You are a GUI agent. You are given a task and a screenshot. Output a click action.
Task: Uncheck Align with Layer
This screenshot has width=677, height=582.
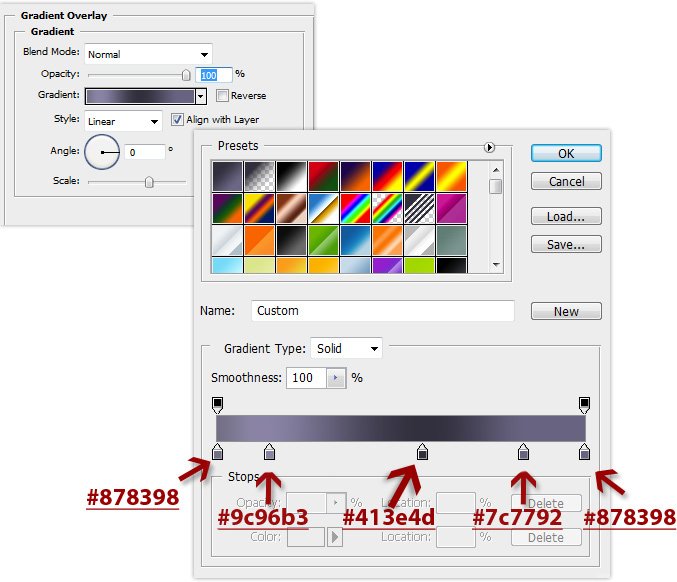coord(177,119)
